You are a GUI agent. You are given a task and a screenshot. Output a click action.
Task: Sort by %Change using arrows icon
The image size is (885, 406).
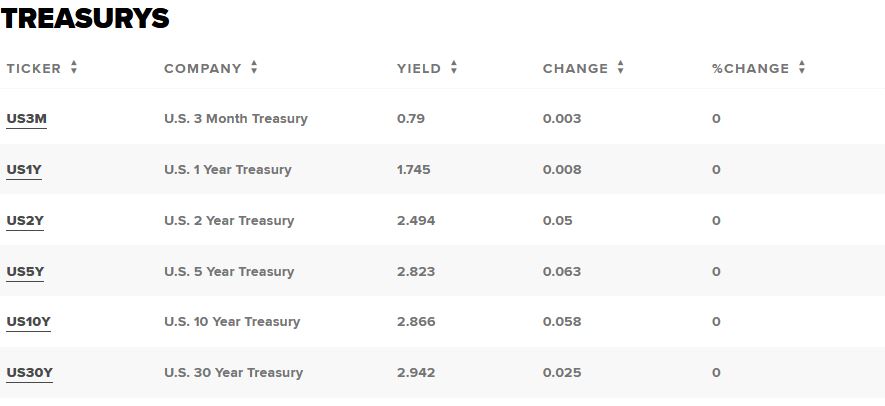pyautogui.click(x=802, y=68)
